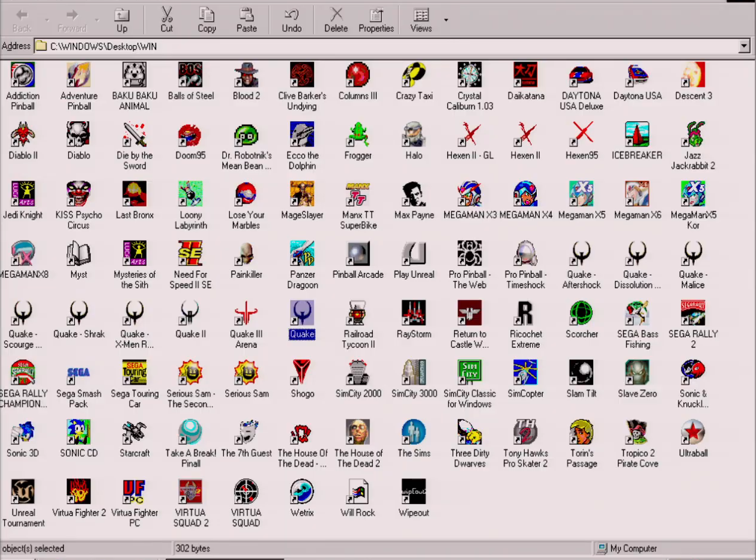
Task: Select the Hexen II - GL shortcut
Action: 470,134
